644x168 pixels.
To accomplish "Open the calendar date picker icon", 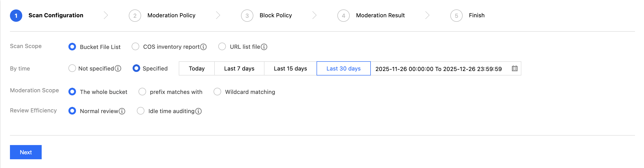I will coord(514,68).
